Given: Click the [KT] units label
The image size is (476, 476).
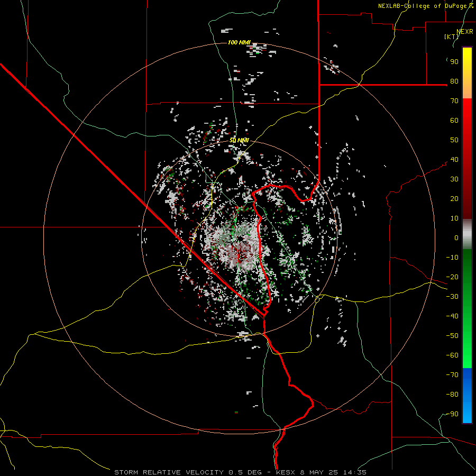Looking at the screenshot, I should [x=452, y=36].
